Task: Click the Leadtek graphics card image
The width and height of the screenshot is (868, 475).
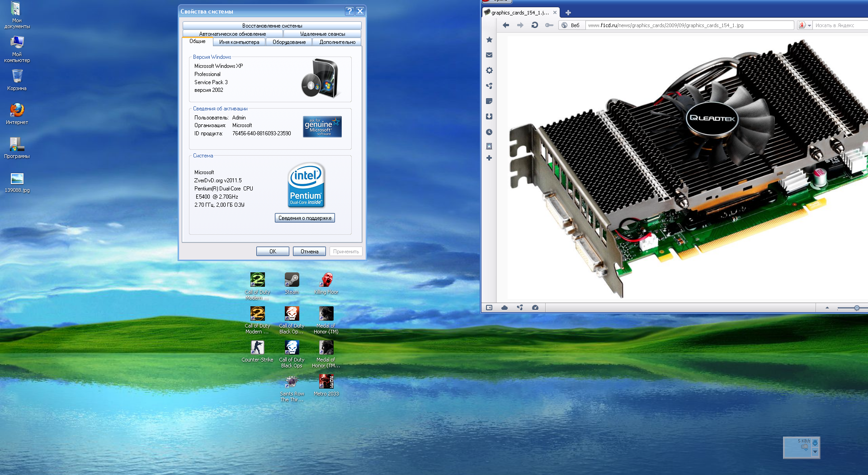Action: [689, 168]
